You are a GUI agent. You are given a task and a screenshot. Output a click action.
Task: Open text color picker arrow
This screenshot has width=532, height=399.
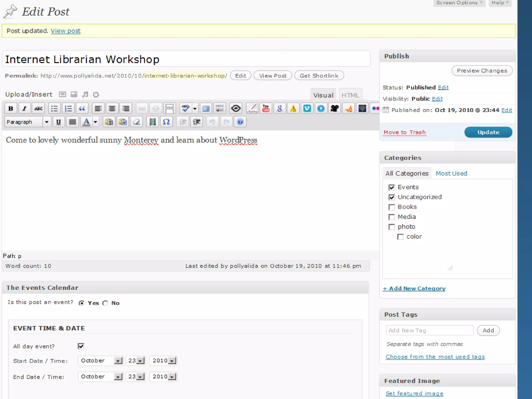click(96, 122)
